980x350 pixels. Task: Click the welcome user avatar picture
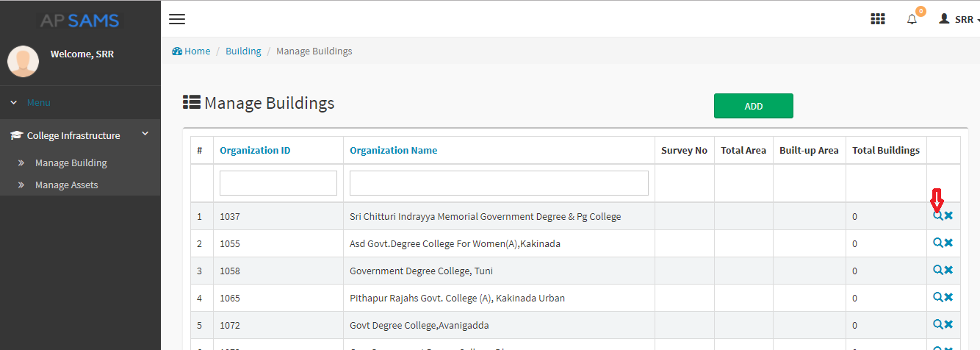23,61
